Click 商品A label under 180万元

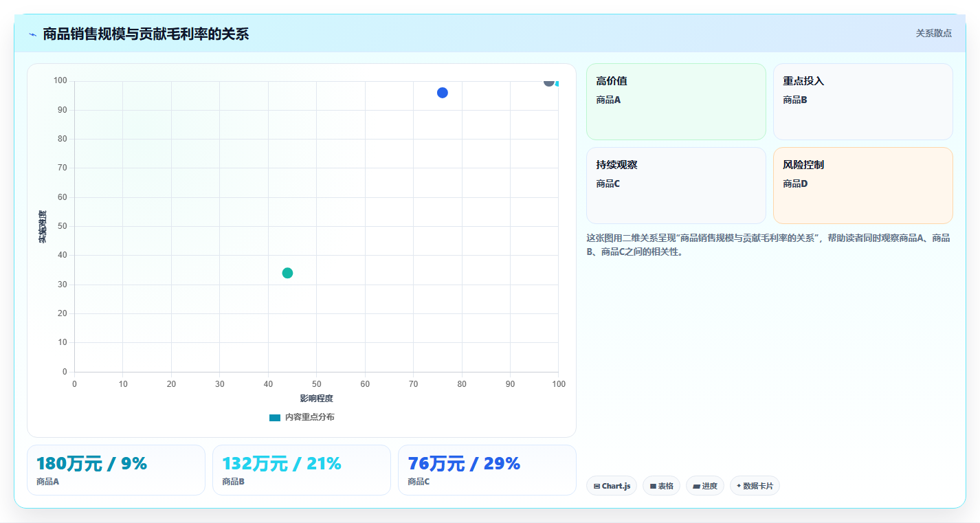click(48, 482)
